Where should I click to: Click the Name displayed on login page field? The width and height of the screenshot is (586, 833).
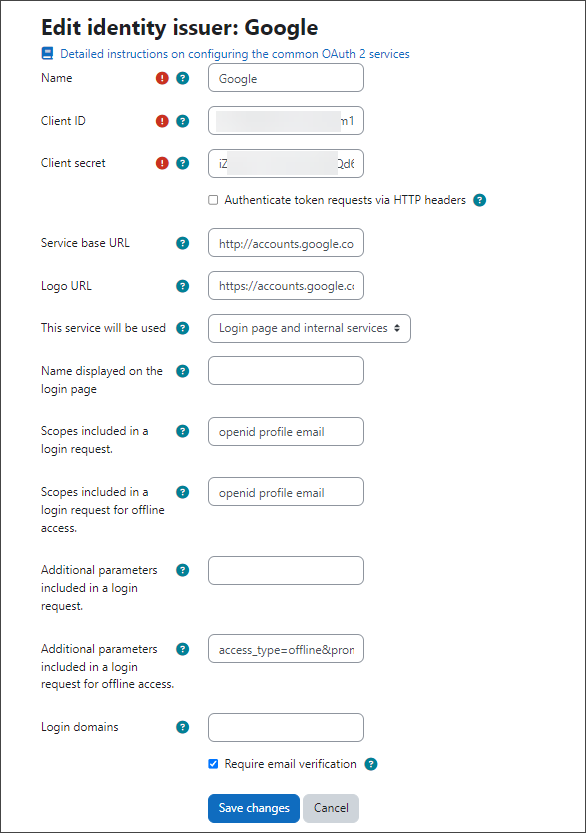tap(286, 370)
